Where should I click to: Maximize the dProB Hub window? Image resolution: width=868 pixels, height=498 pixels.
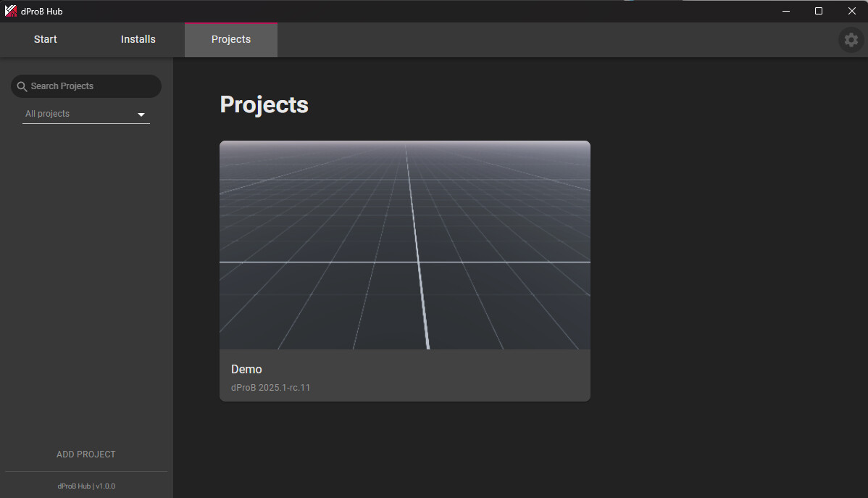(x=819, y=11)
